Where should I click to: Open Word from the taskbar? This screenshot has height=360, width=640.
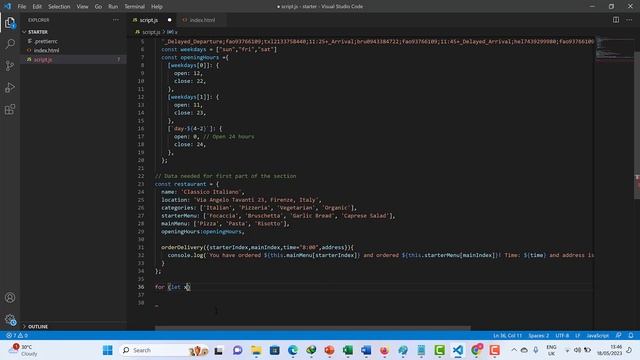click(366, 350)
